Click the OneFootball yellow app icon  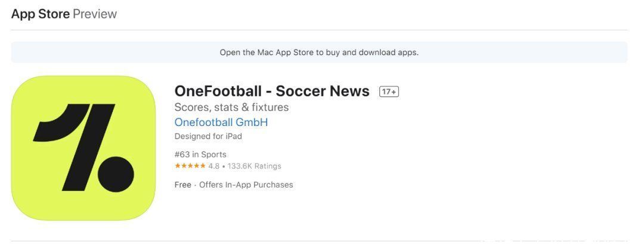pos(83,148)
